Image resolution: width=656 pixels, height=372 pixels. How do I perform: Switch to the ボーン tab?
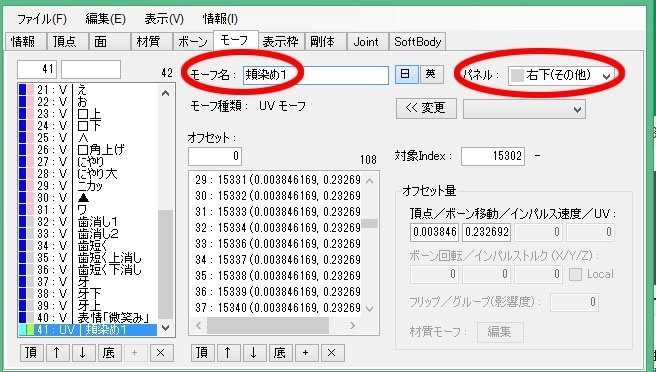coord(193,42)
